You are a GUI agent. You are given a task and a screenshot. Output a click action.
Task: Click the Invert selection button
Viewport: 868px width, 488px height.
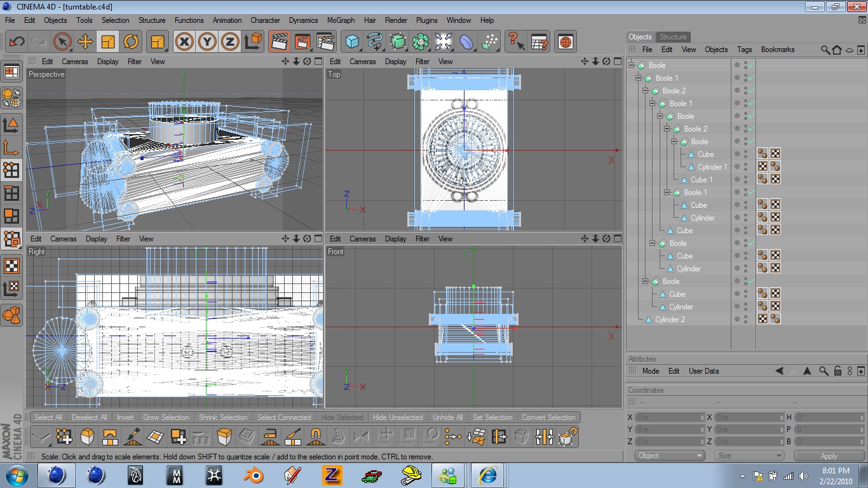[x=125, y=417]
